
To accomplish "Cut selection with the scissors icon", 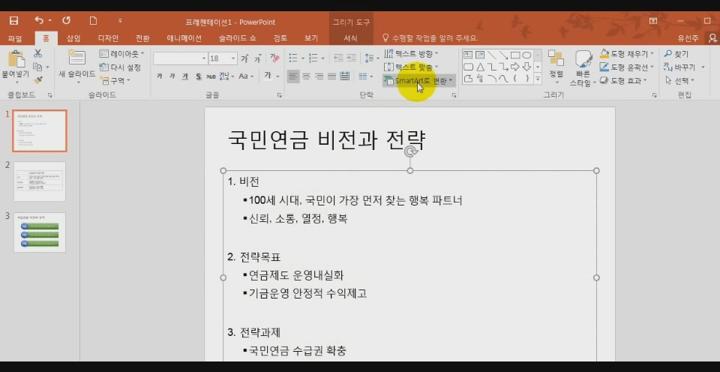I will (38, 53).
